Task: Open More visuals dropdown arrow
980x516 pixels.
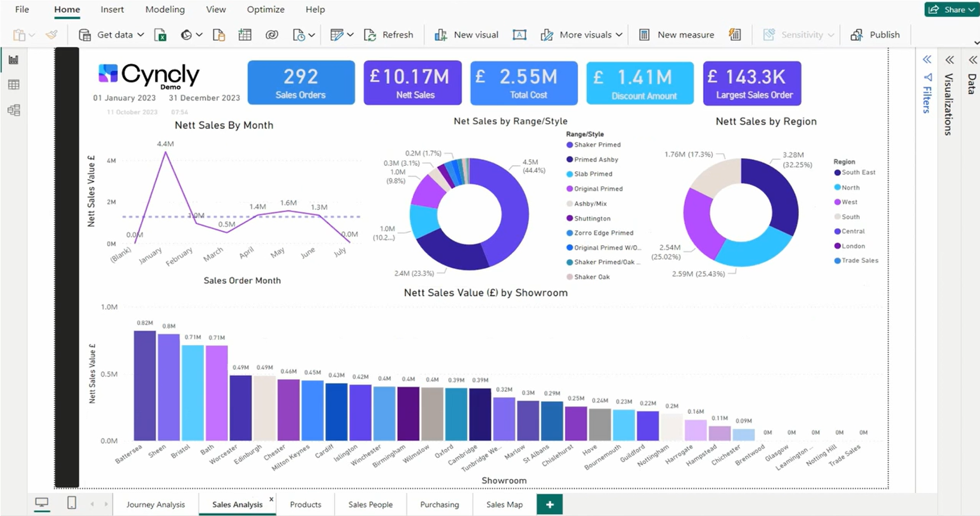Action: pos(619,35)
